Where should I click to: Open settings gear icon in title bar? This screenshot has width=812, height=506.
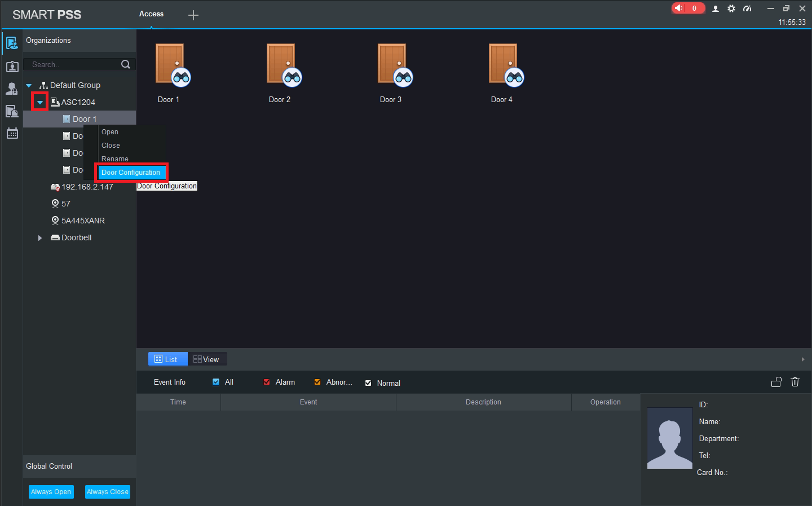tap(731, 8)
